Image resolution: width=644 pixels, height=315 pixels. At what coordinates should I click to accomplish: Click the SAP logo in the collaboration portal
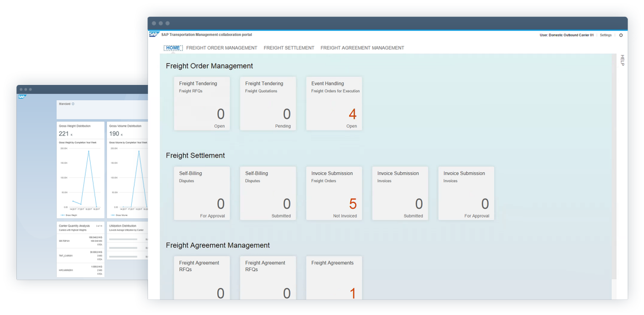point(154,35)
